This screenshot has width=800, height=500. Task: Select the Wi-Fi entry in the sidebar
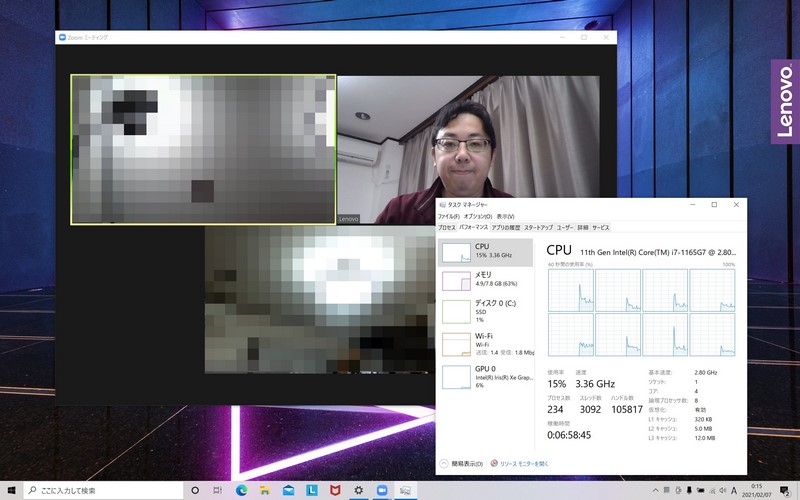(x=485, y=343)
